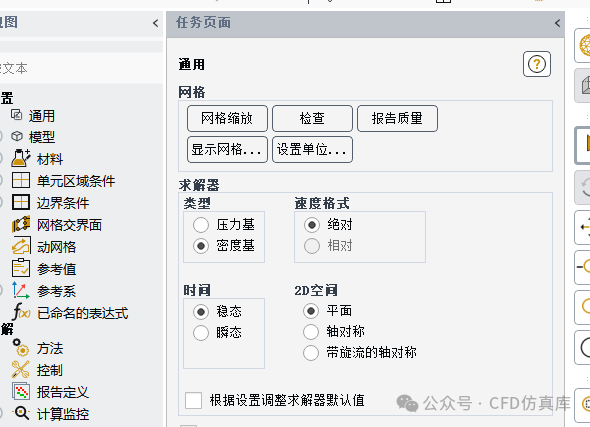Click the 已命名的表达式 fx icon
Image resolution: width=590 pixels, height=427 pixels.
point(21,312)
